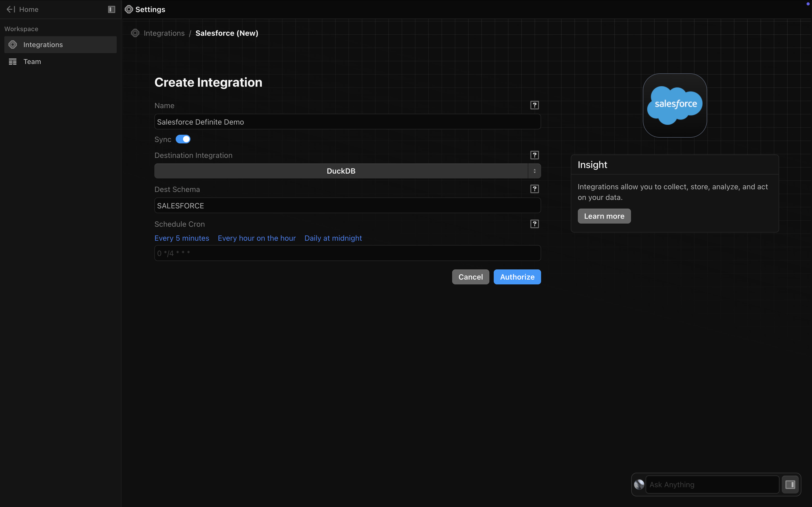
Task: Click the back arrow next to Home
Action: point(11,9)
